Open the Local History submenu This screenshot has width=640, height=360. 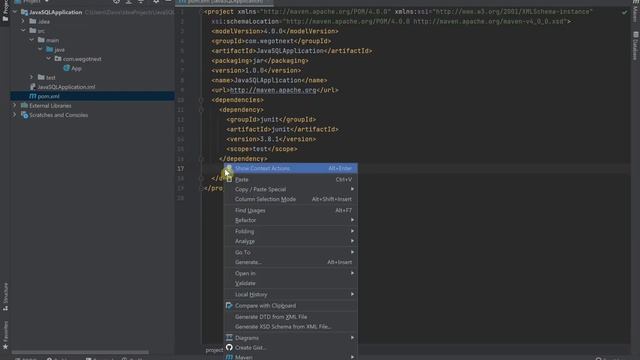[x=291, y=294]
